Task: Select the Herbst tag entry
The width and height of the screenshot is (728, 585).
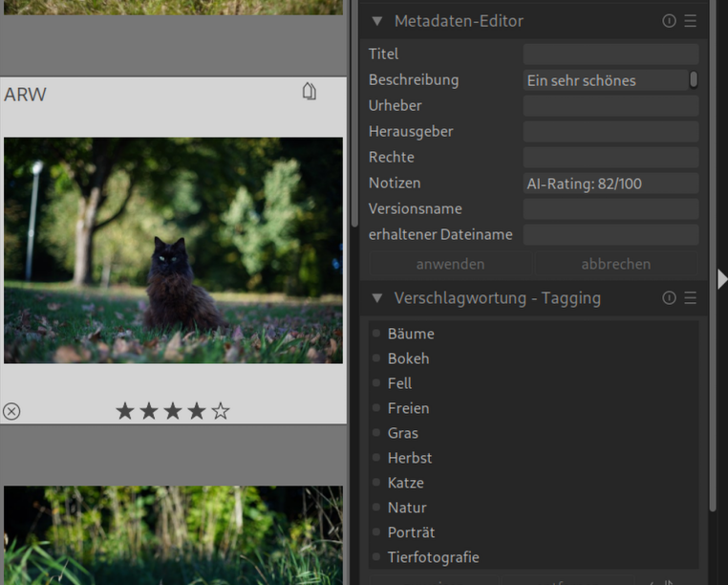Action: pyautogui.click(x=410, y=458)
